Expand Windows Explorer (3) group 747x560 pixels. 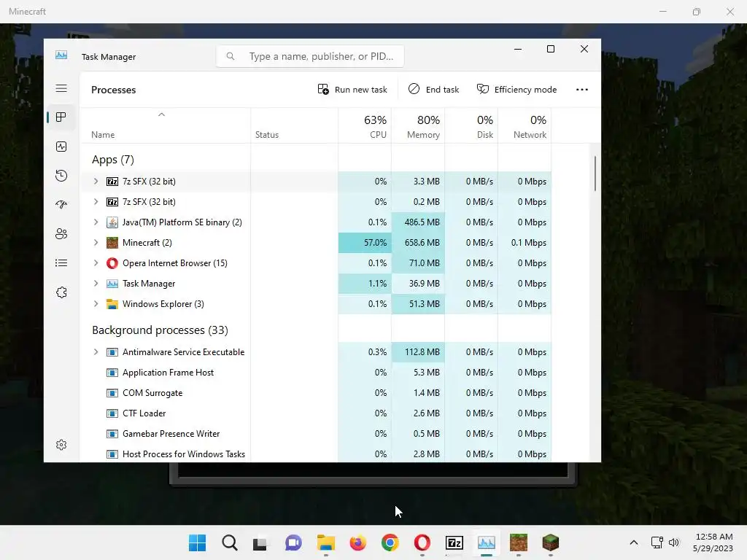point(96,304)
